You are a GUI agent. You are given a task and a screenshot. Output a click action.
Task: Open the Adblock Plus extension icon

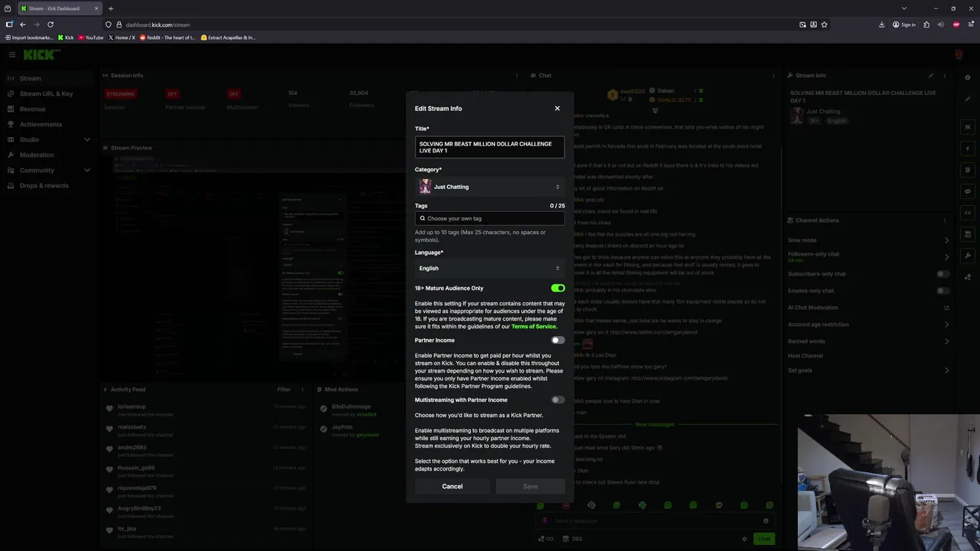[956, 24]
